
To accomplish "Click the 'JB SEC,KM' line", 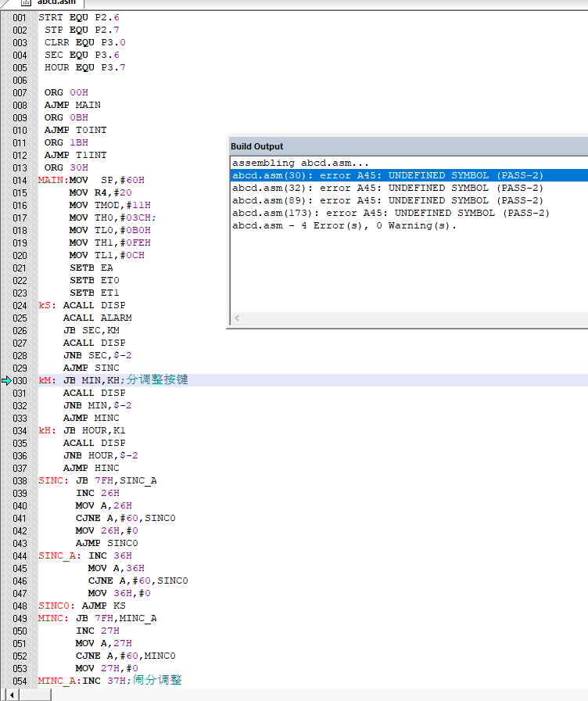I will 91,330.
